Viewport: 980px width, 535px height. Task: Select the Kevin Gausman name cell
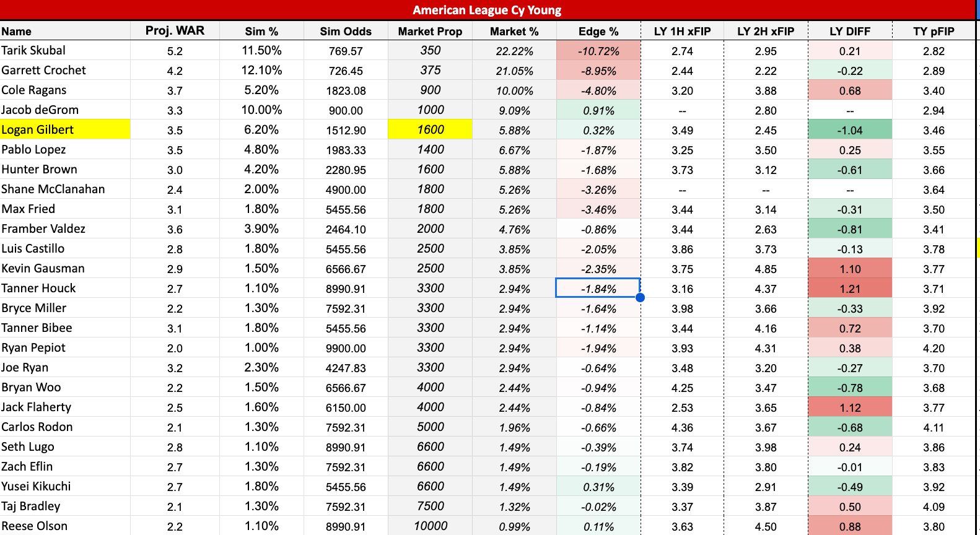65,268
